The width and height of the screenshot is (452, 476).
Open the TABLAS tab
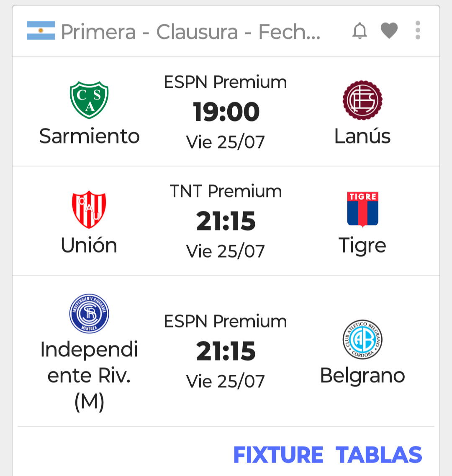[379, 455]
